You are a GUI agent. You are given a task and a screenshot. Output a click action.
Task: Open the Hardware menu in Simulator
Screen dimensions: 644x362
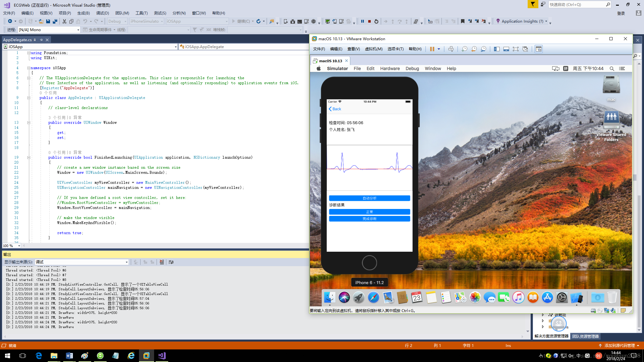(x=390, y=69)
